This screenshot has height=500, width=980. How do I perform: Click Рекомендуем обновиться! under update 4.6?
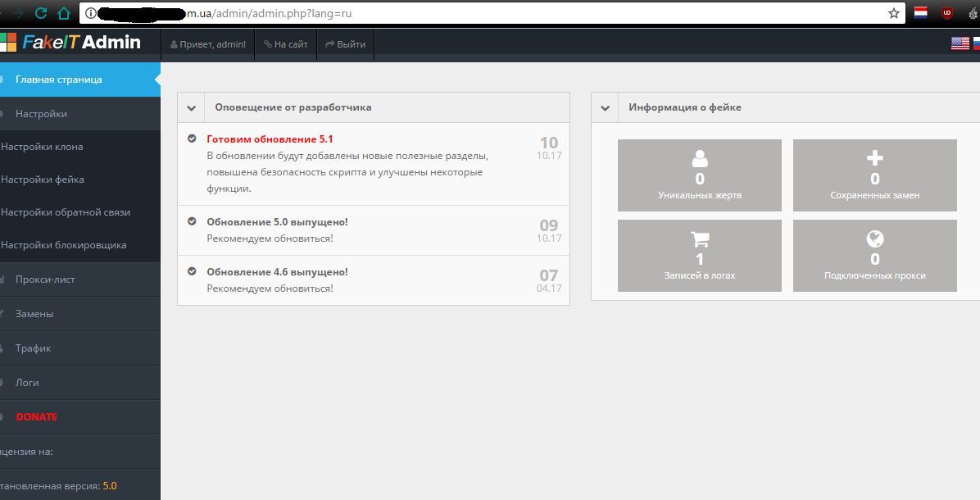[x=270, y=289]
